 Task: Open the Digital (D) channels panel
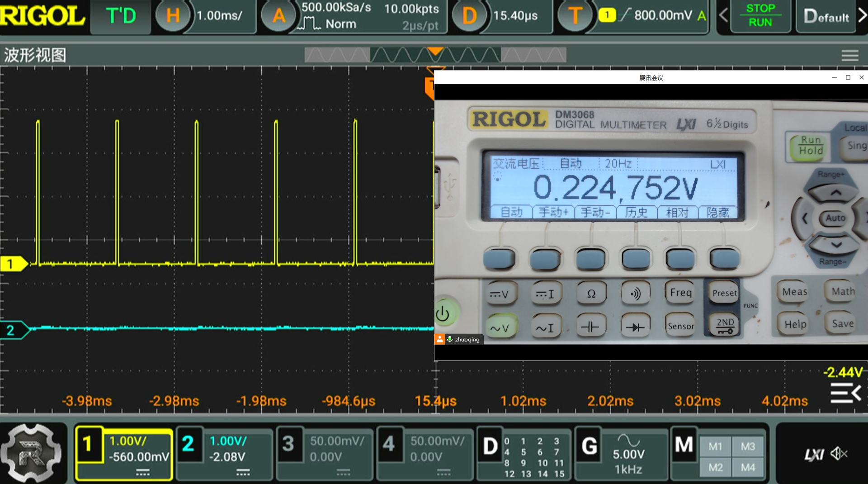[524, 453]
